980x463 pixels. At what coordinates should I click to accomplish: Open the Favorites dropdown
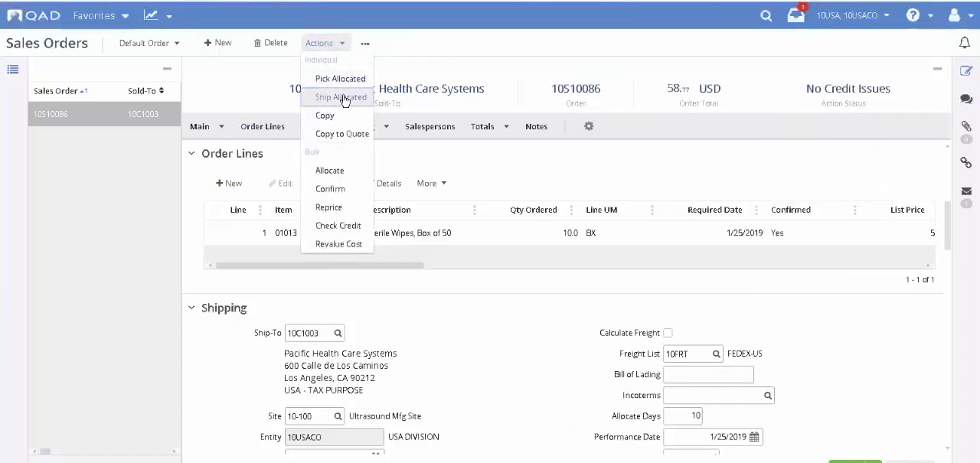coord(101,15)
